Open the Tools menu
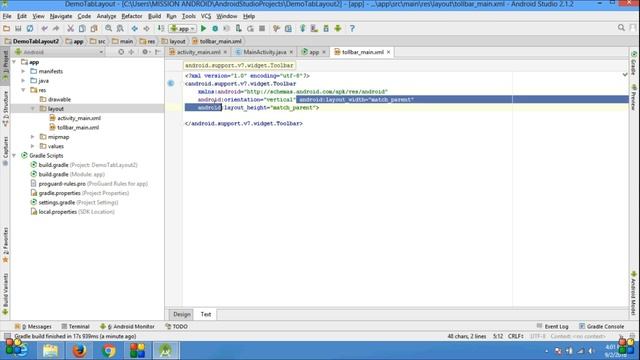This screenshot has height=360, width=640. pyautogui.click(x=189, y=16)
